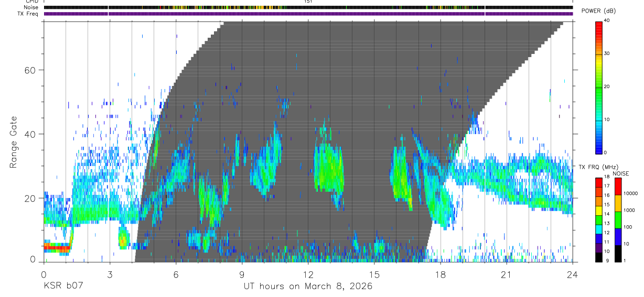Pick the red noise swatch above 10000
Image resolution: width=644 pixels, height=297 pixels.
coord(618,186)
